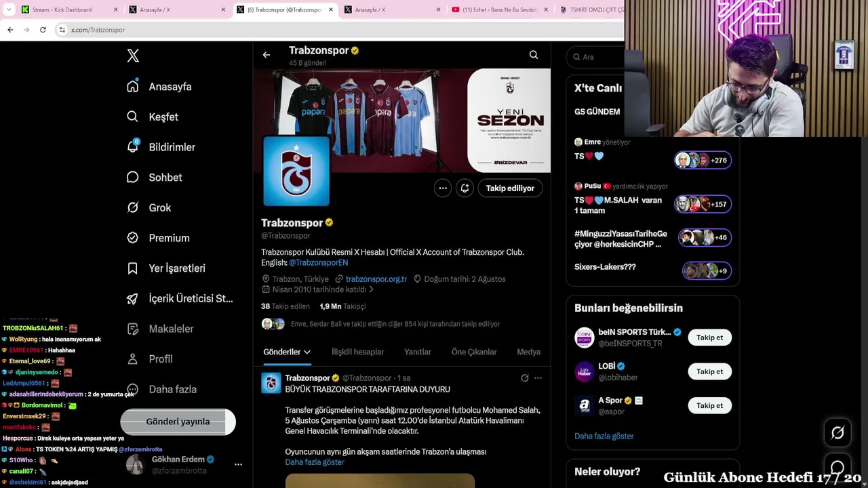Screen dimensions: 868x488
Task: Close the Ezhel YouTube browser tab
Action: 546,9
